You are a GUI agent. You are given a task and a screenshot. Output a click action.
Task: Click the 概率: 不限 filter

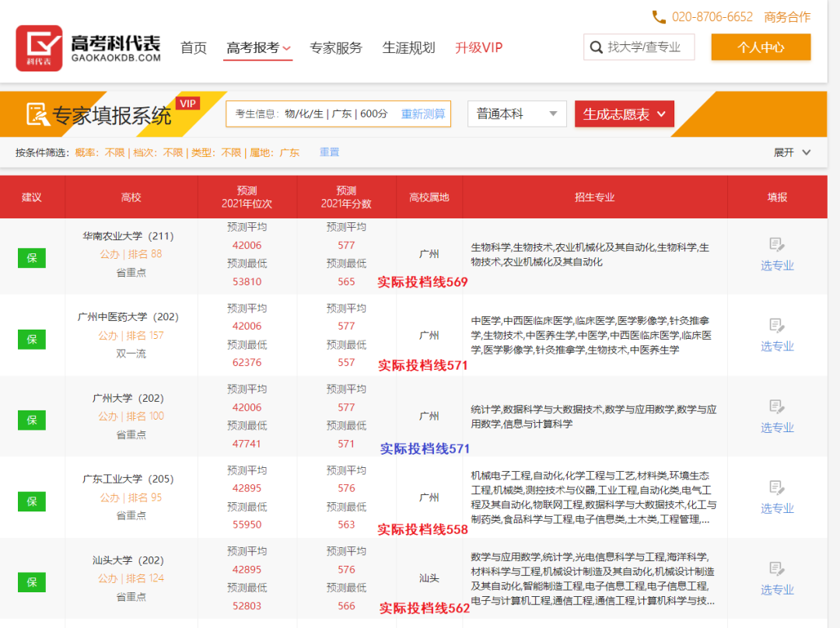coord(100,152)
